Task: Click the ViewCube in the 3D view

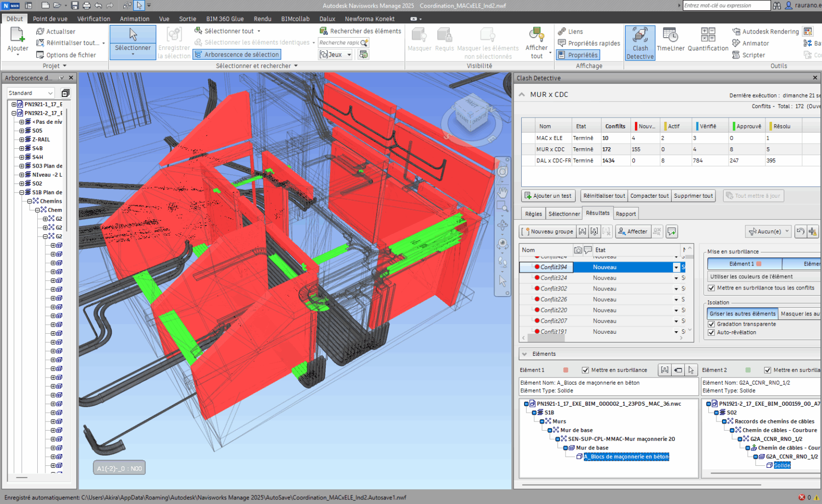Action: click(471, 115)
